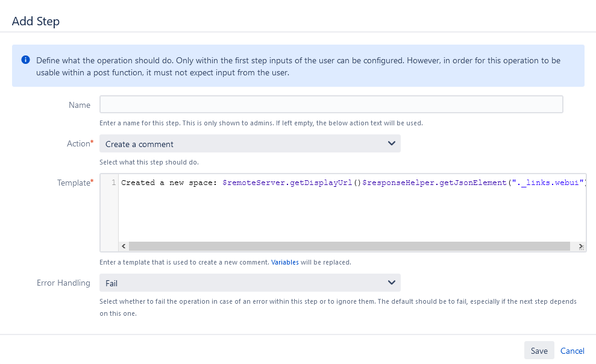Place cursor in empty area of the template editor
This screenshot has width=596, height=364.
(350, 217)
